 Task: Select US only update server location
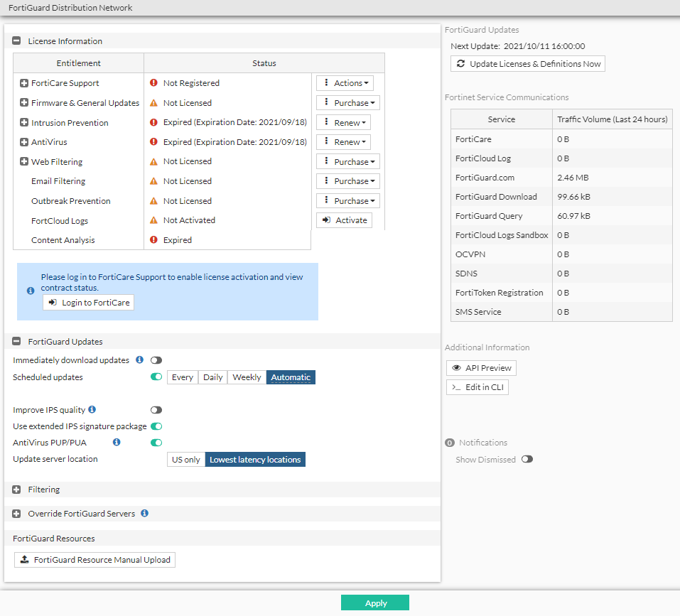tap(185, 459)
